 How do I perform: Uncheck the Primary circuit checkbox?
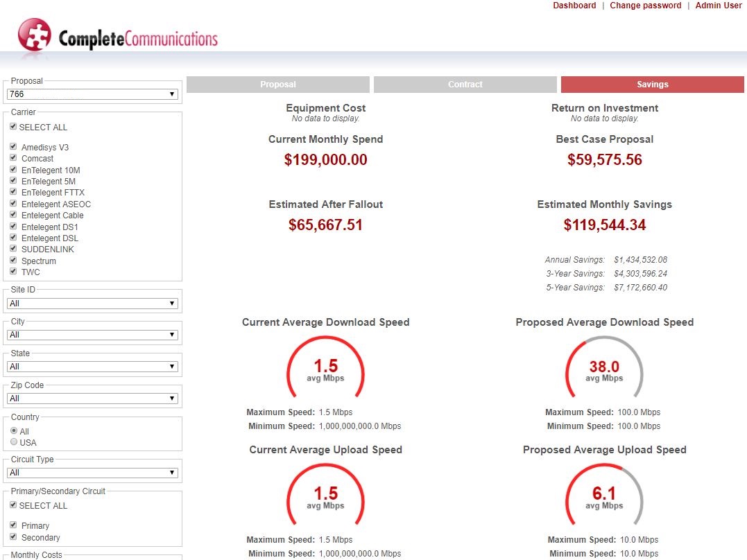click(x=13, y=525)
